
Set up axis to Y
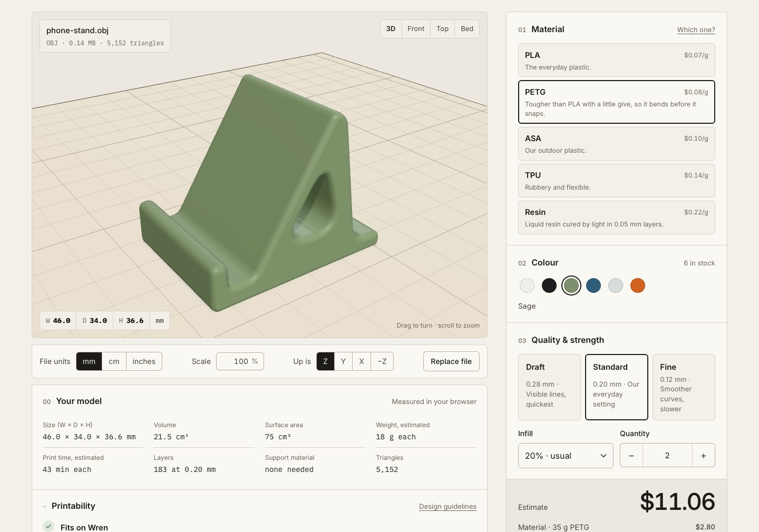point(343,361)
